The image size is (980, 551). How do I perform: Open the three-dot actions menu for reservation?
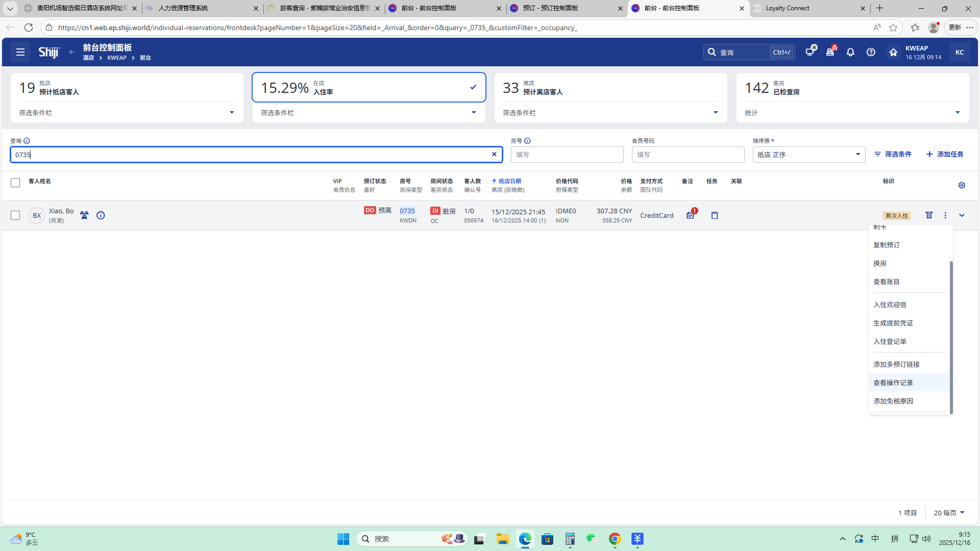[945, 215]
